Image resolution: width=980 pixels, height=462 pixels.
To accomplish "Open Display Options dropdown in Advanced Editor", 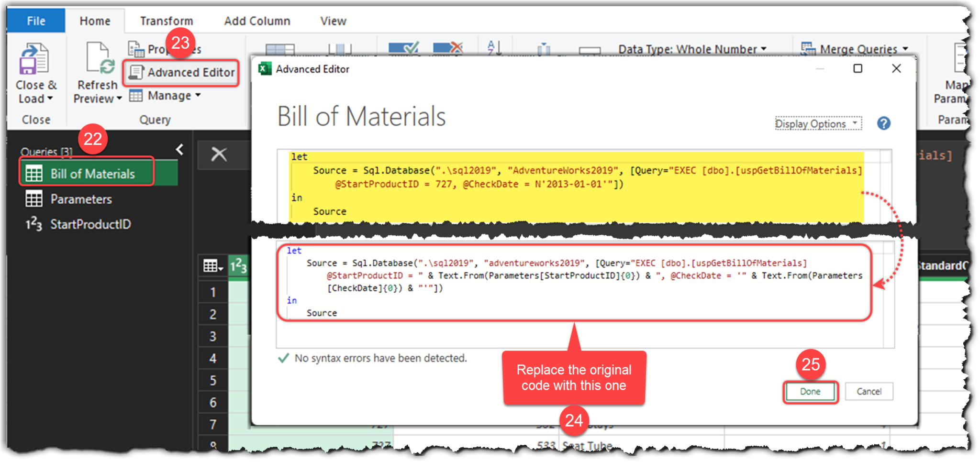I will (x=818, y=123).
